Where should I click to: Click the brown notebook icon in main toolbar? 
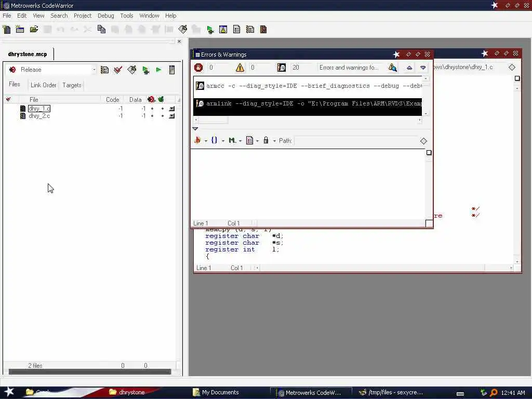pyautogui.click(x=263, y=30)
